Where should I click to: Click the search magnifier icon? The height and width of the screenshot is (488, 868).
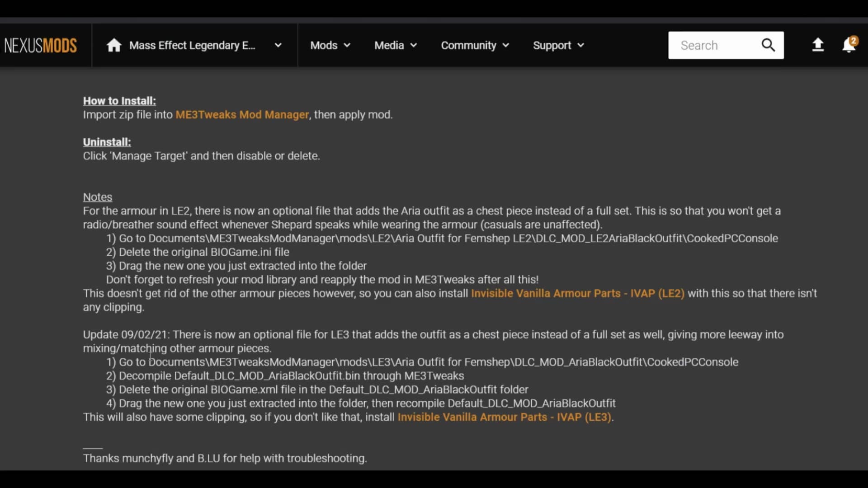(769, 45)
